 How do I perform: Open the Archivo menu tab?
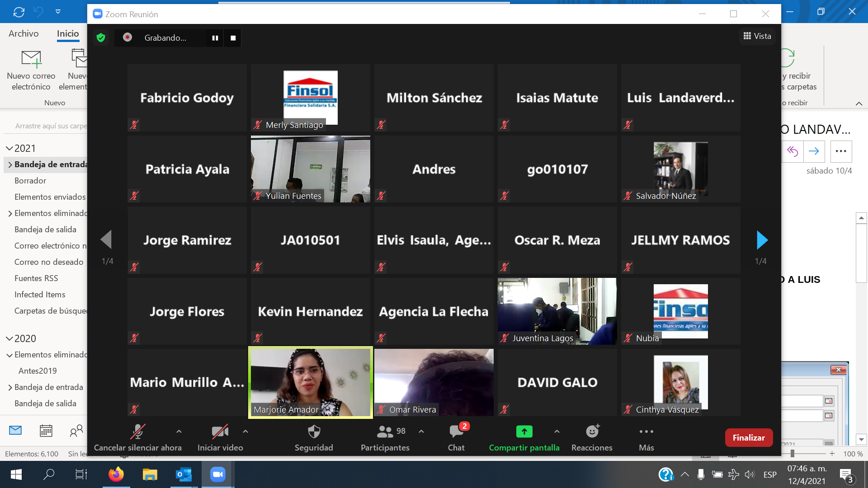coord(24,33)
